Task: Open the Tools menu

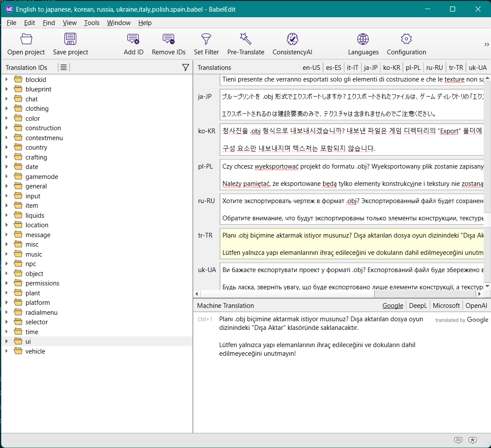Action: [x=91, y=23]
